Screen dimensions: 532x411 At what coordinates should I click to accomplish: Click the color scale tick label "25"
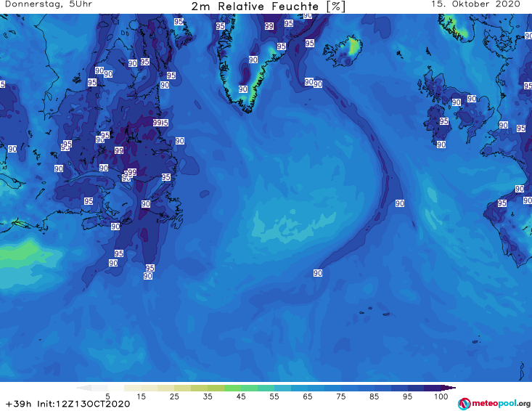(174, 396)
